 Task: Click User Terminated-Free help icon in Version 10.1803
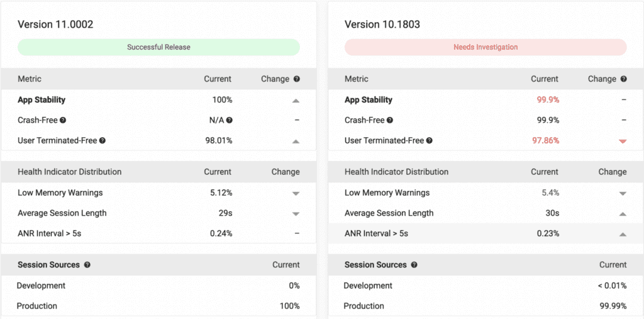click(x=429, y=140)
